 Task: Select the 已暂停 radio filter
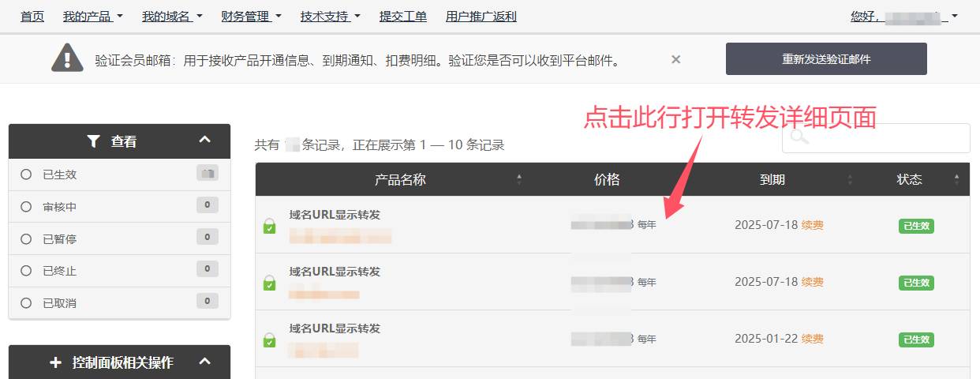click(26, 238)
